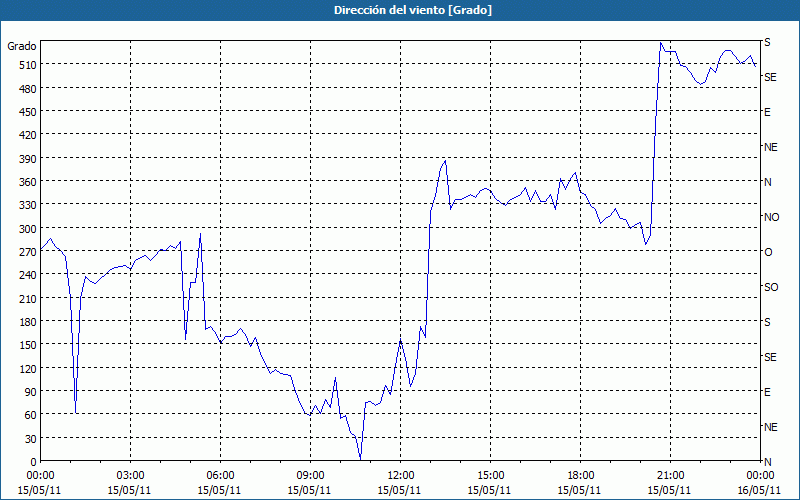Click the 21:00 time axis label
The height and width of the screenshot is (500, 800).
click(670, 476)
